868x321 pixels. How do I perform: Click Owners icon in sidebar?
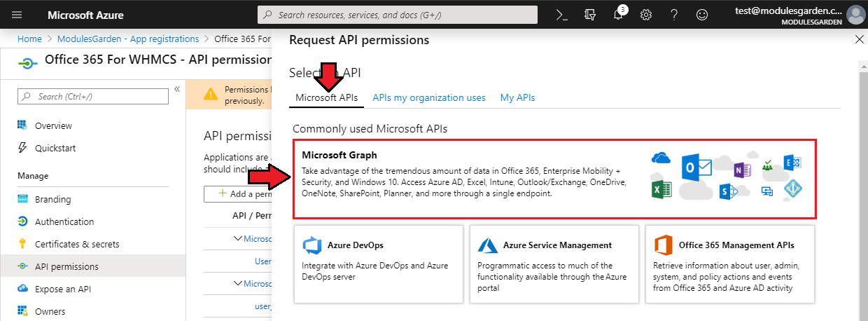pyautogui.click(x=22, y=311)
